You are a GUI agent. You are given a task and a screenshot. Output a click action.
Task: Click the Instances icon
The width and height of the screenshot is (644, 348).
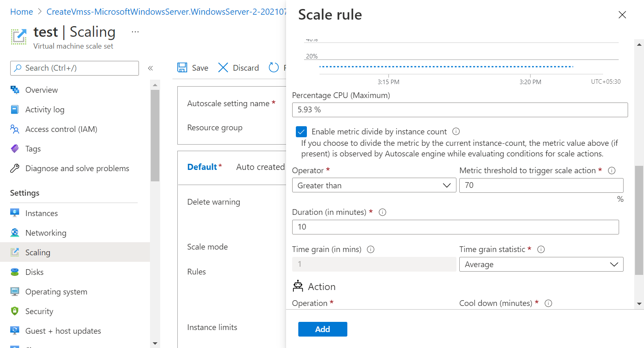15,213
